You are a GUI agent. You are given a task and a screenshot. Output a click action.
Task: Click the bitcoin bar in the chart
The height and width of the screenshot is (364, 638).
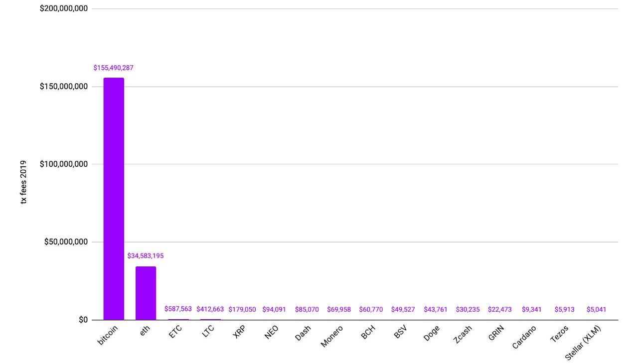(x=114, y=199)
